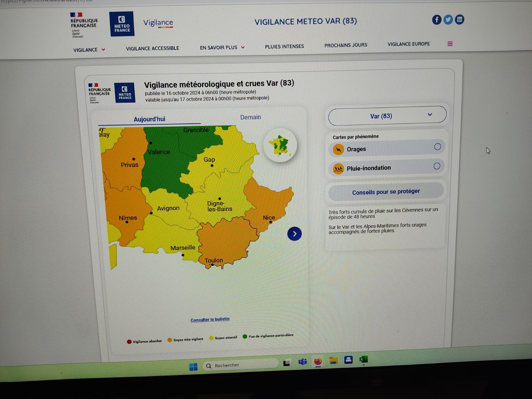Open the hamburger menu icon
The width and height of the screenshot is (532, 399).
[450, 44]
